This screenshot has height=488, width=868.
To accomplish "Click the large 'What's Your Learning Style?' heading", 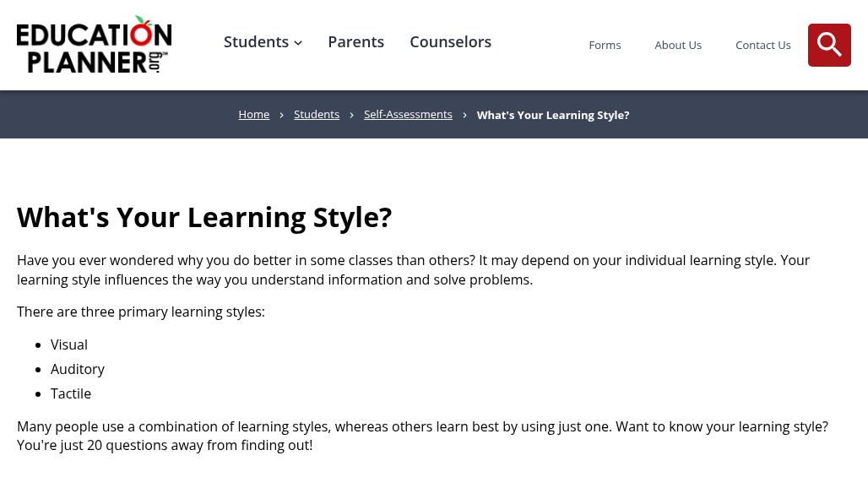I will click(x=204, y=217).
